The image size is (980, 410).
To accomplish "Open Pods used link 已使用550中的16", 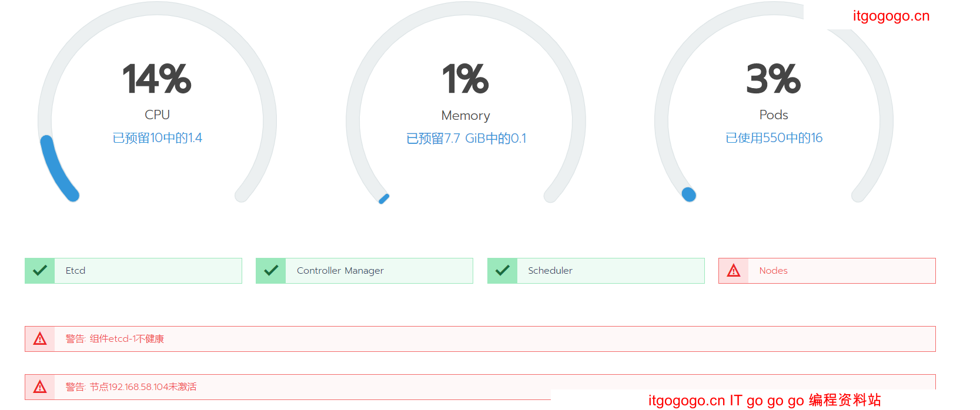I will click(x=774, y=138).
